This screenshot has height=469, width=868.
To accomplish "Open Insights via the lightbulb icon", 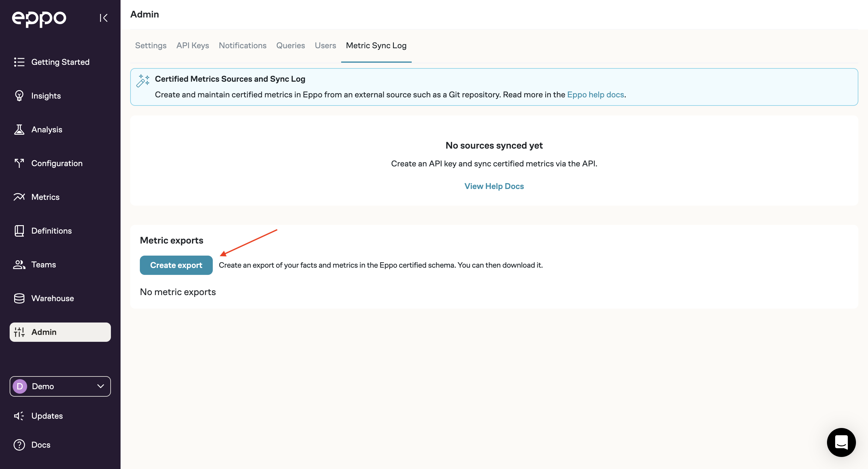I will point(19,95).
